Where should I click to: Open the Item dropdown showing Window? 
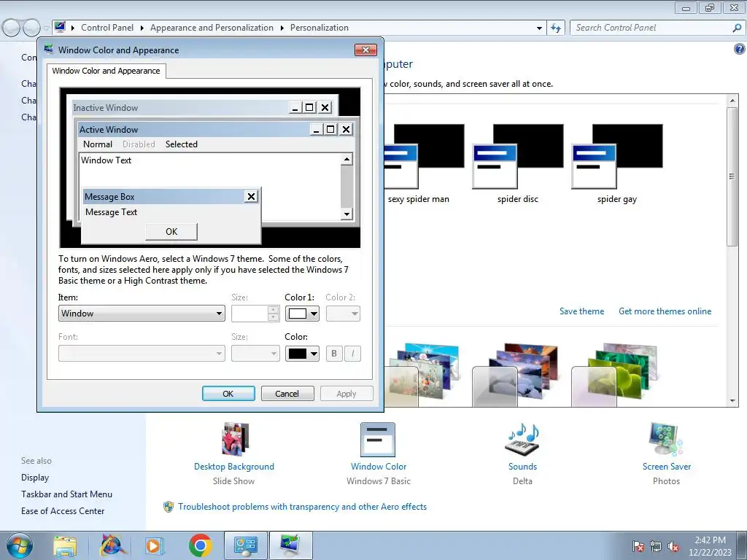pos(142,314)
